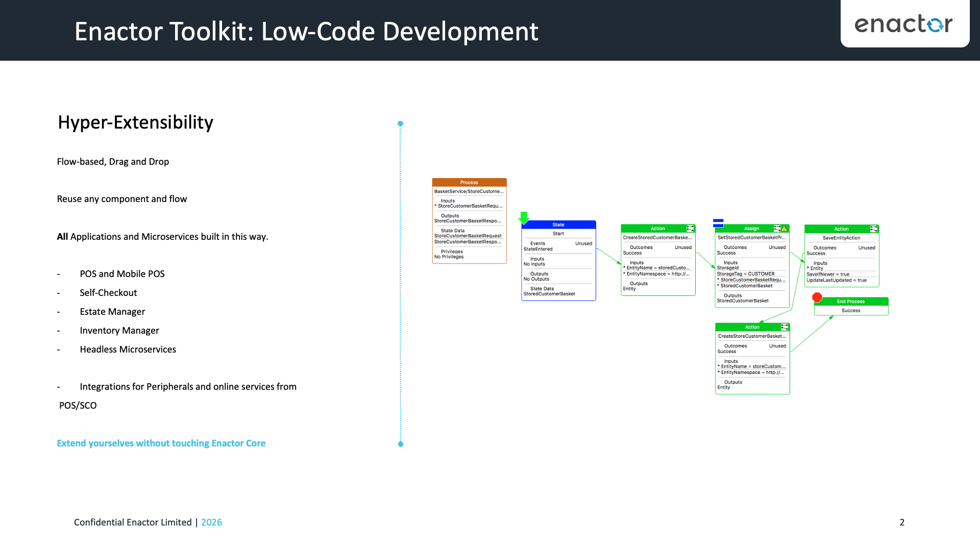Click the flow icon on the lower CreateStoreCustomerBasket Action node
980x551 pixels.
click(x=785, y=327)
